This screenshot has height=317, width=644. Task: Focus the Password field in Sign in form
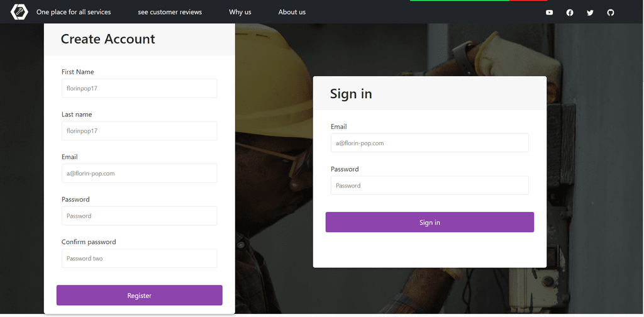(x=430, y=185)
